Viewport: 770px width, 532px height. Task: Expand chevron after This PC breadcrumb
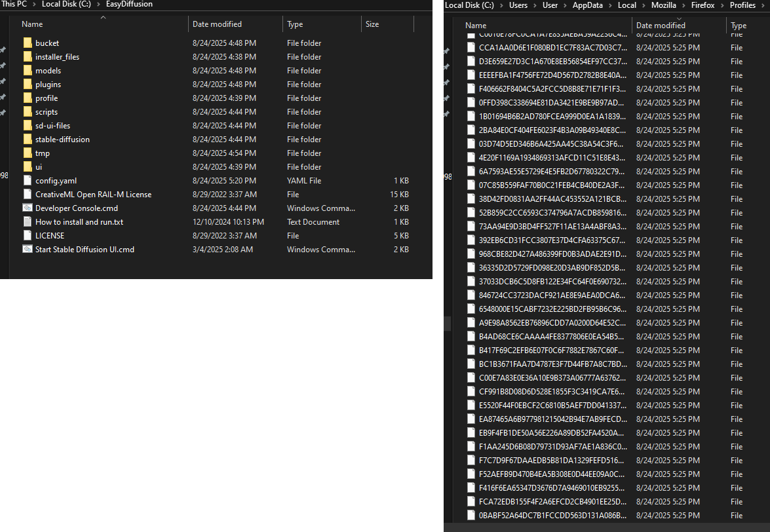[x=34, y=4]
